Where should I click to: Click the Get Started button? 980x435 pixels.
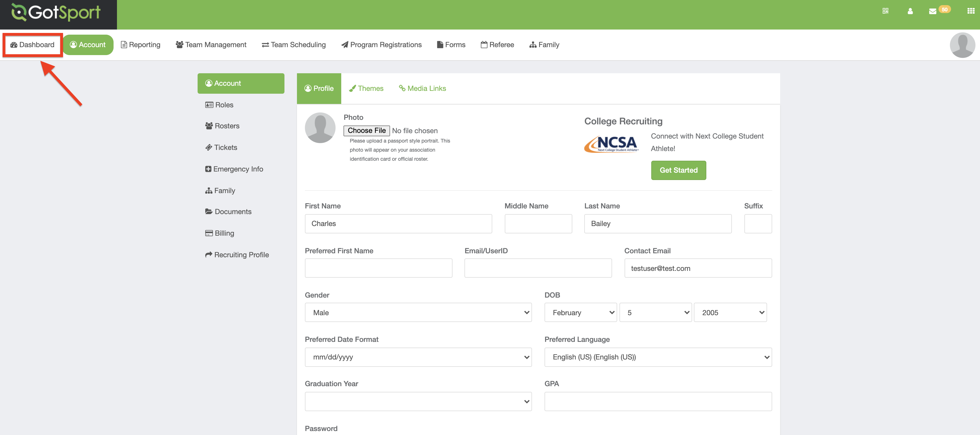point(678,170)
